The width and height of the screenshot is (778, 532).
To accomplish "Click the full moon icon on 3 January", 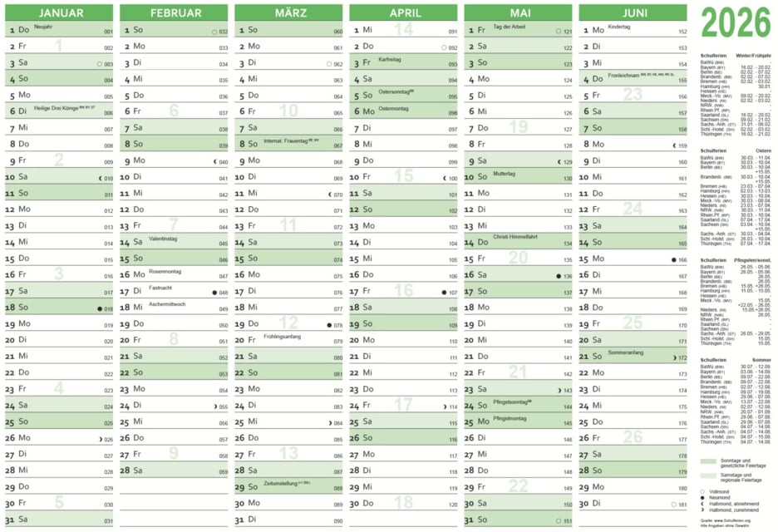I will point(99,63).
